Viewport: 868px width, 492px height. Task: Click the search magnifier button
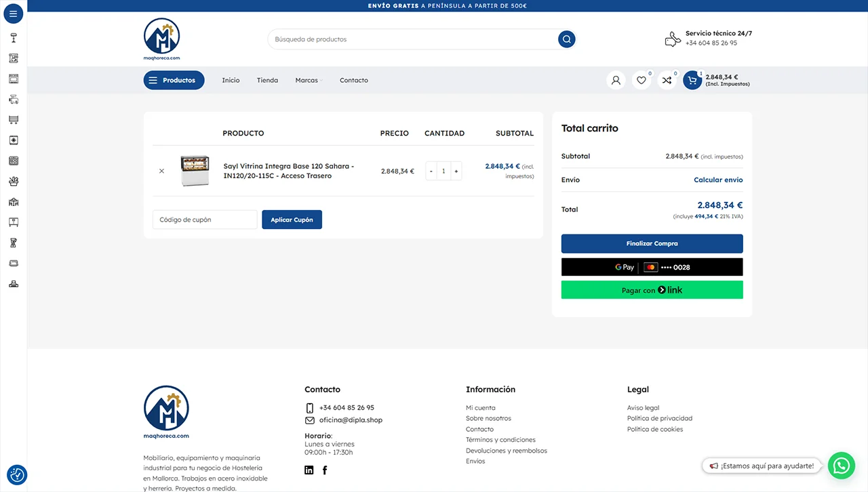(566, 39)
